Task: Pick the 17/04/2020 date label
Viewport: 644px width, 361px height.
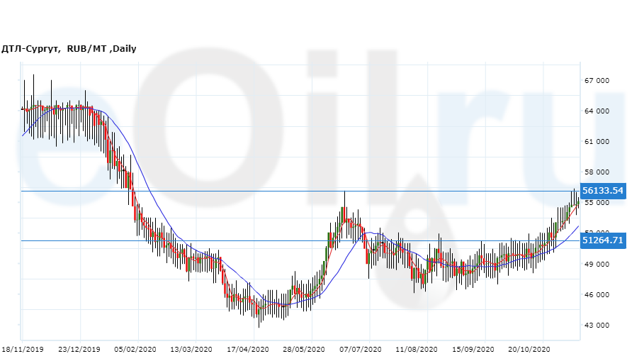Action: [248, 350]
